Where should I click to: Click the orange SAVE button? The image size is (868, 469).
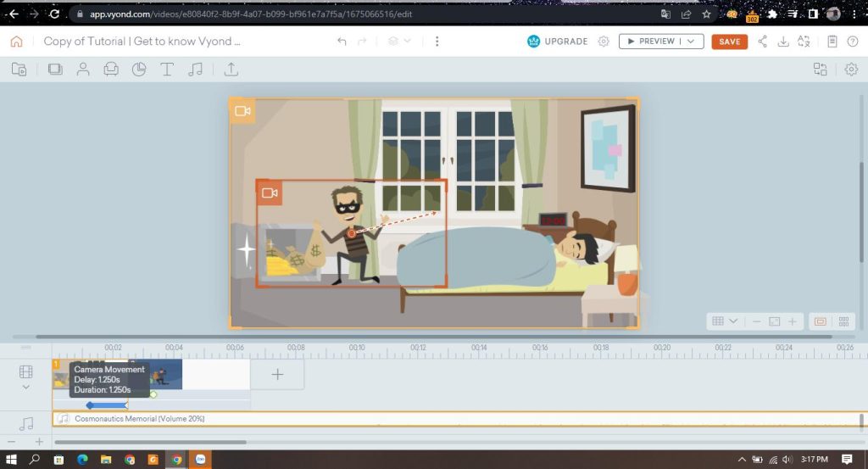tap(729, 42)
